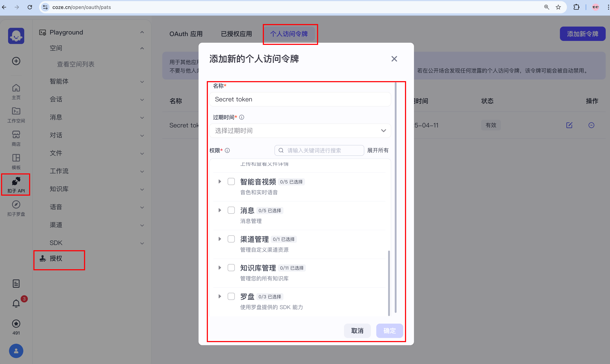
Task: Edit the Secret token using pencil icon
Action: 569,125
